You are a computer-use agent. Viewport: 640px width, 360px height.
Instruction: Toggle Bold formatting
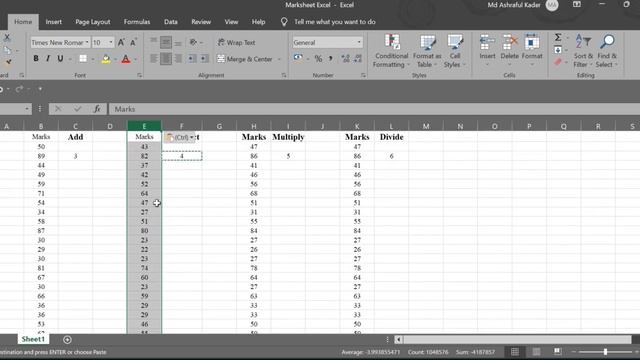click(x=36, y=59)
